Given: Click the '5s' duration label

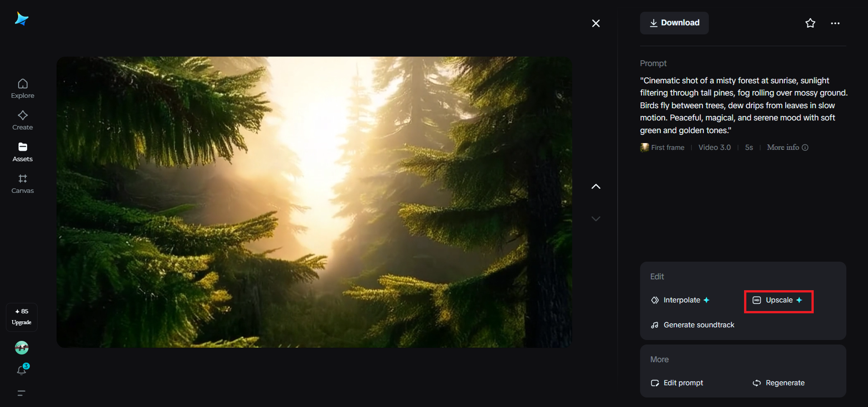Looking at the screenshot, I should pyautogui.click(x=749, y=148).
